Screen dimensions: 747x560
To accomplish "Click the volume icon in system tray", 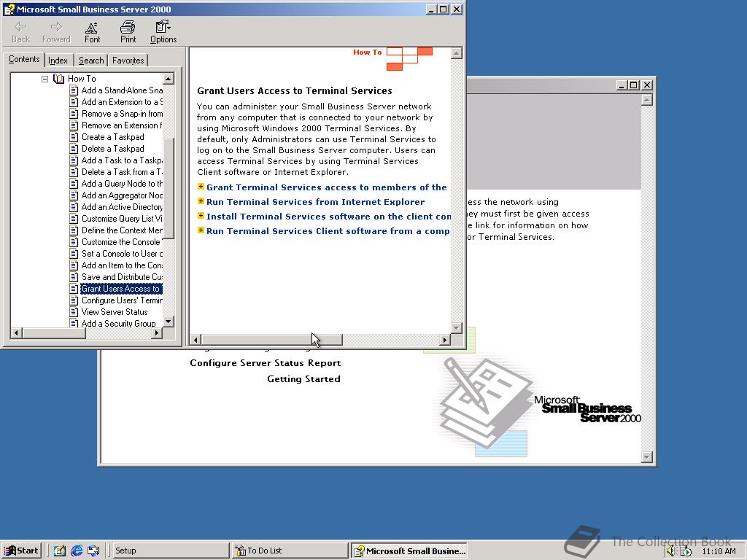I will pyautogui.click(x=671, y=551).
